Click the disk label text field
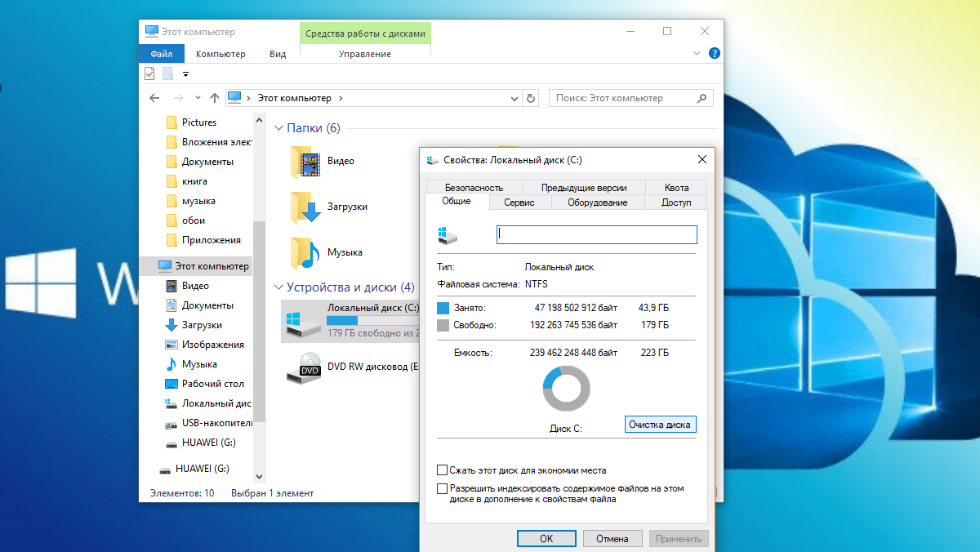 pos(596,235)
